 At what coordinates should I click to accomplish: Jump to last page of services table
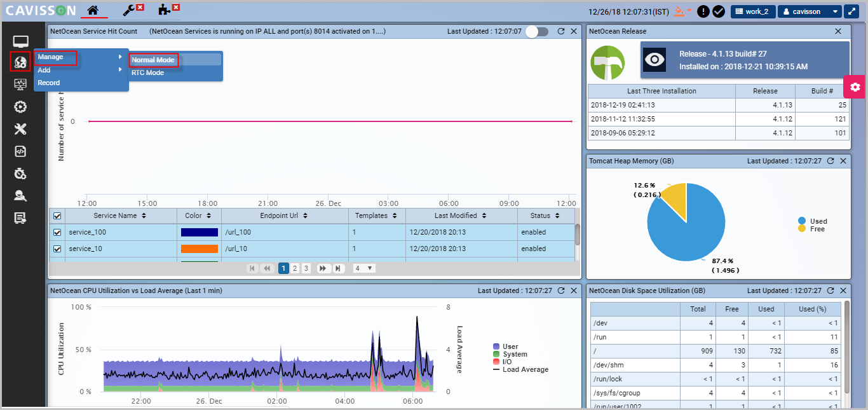pos(339,268)
